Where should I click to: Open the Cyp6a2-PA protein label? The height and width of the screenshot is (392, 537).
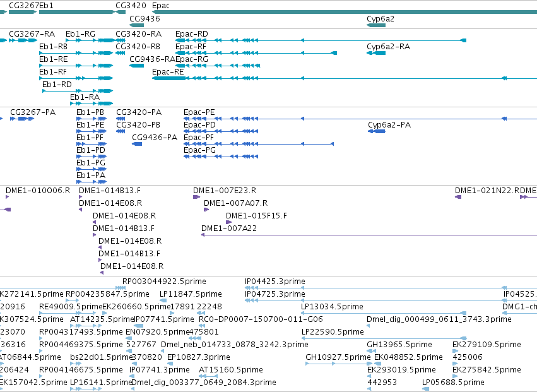[389, 125]
